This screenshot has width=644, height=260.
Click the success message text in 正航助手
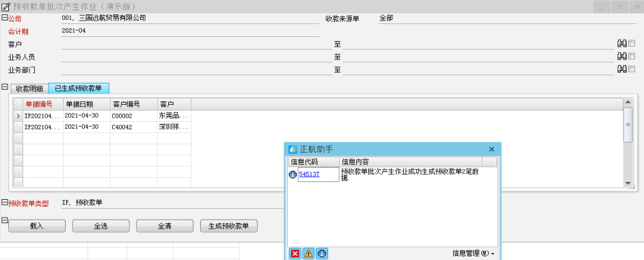click(x=411, y=175)
